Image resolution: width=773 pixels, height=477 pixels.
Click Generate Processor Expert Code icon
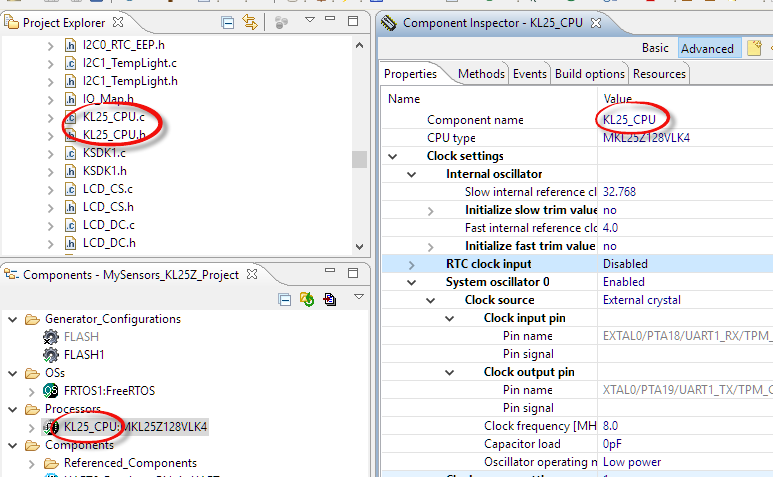coord(307,299)
